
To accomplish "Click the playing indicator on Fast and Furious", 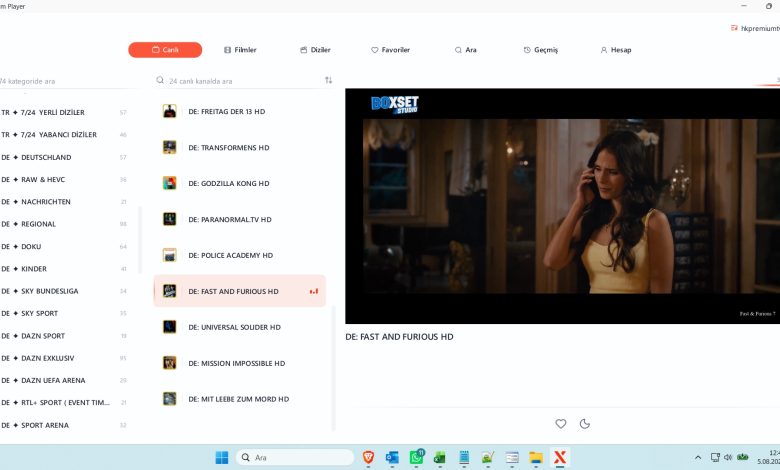I will 314,291.
